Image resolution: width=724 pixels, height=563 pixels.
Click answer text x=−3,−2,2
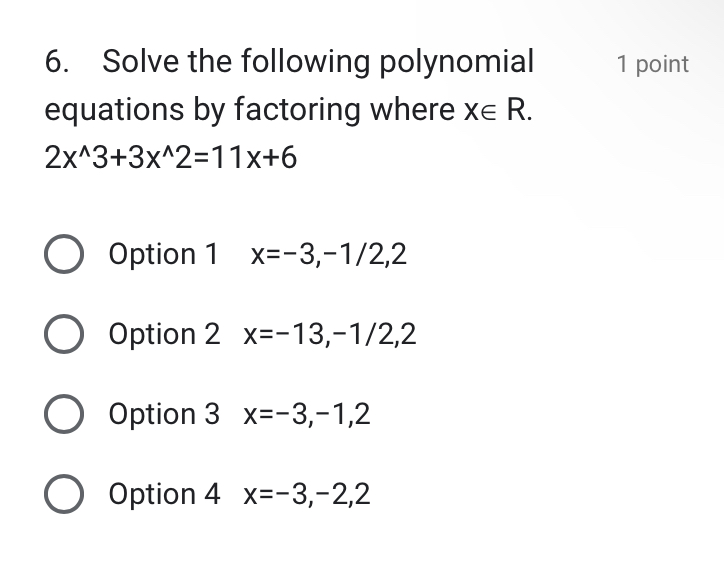click(307, 494)
